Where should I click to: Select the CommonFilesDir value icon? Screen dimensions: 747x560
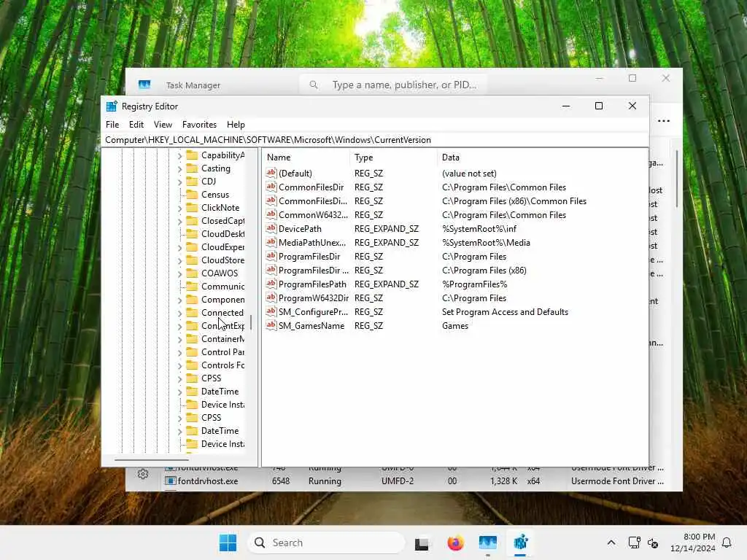[271, 187]
